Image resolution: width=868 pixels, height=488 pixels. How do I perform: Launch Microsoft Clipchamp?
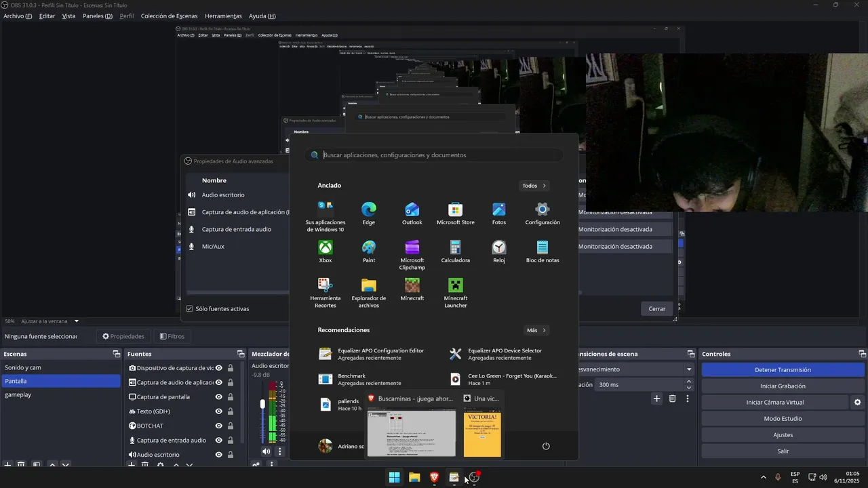[412, 254]
